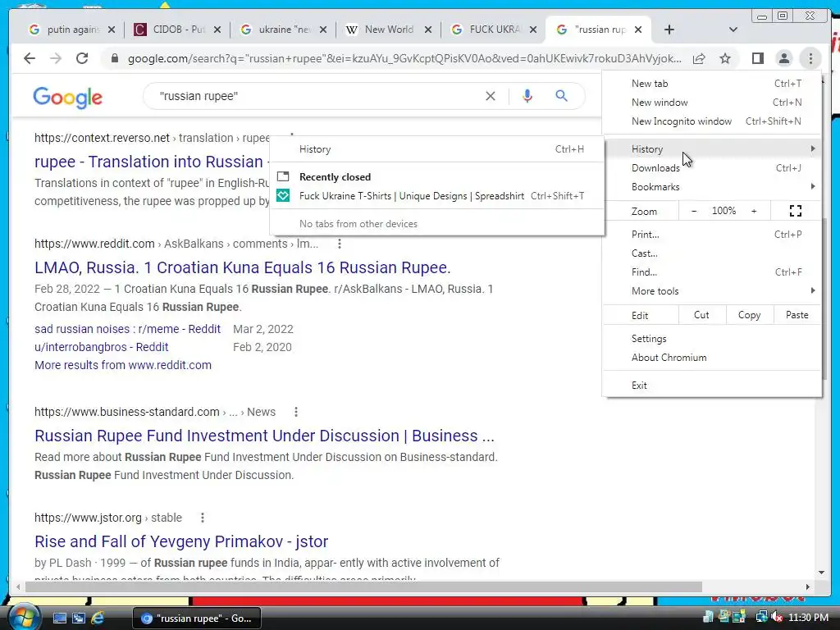The width and height of the screenshot is (840, 630).
Task: Click the address bar URL
Action: pos(404,58)
